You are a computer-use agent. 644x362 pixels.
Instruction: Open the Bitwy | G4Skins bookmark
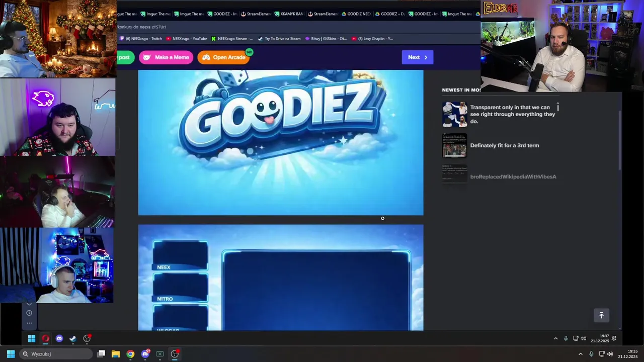tap(326, 39)
